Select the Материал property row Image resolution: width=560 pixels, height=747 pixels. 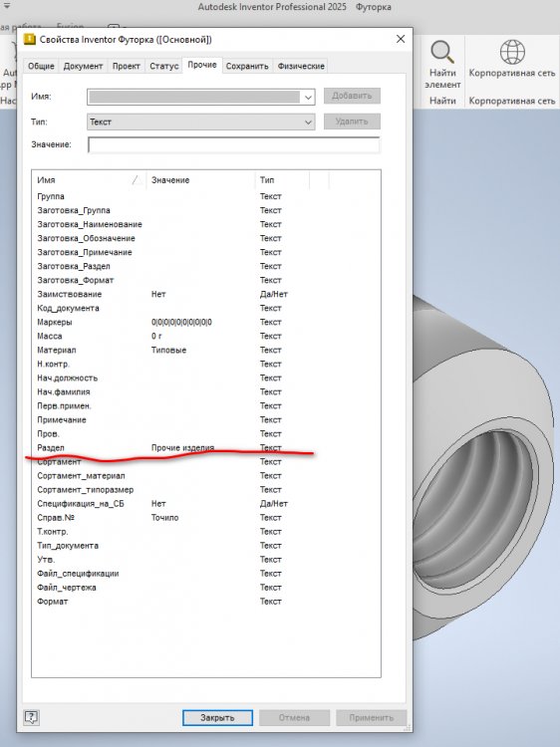click(x=206, y=351)
